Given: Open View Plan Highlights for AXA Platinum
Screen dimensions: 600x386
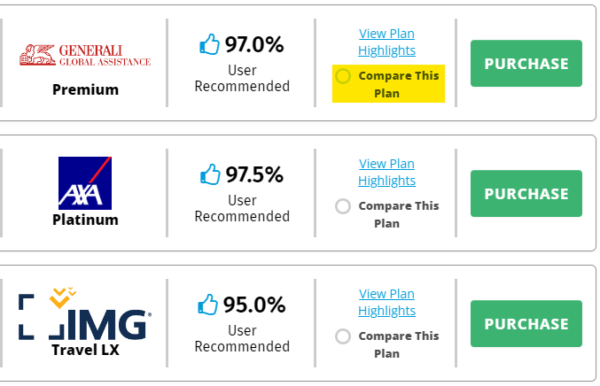Looking at the screenshot, I should pyautogui.click(x=386, y=172).
